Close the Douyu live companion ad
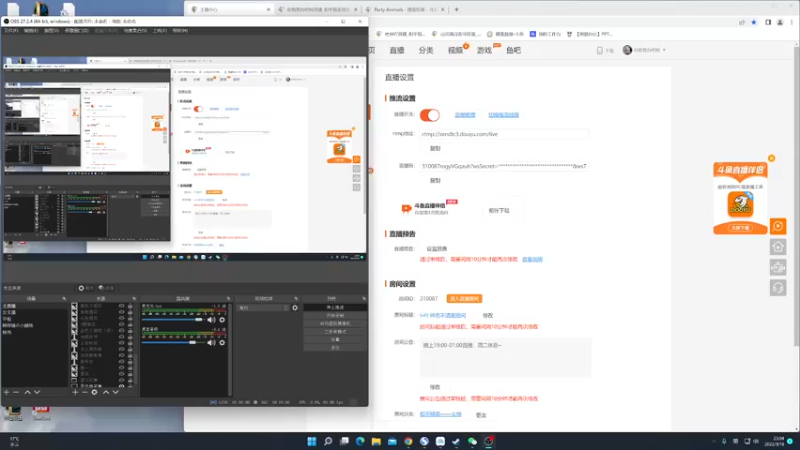This screenshot has width=800, height=450. (771, 158)
